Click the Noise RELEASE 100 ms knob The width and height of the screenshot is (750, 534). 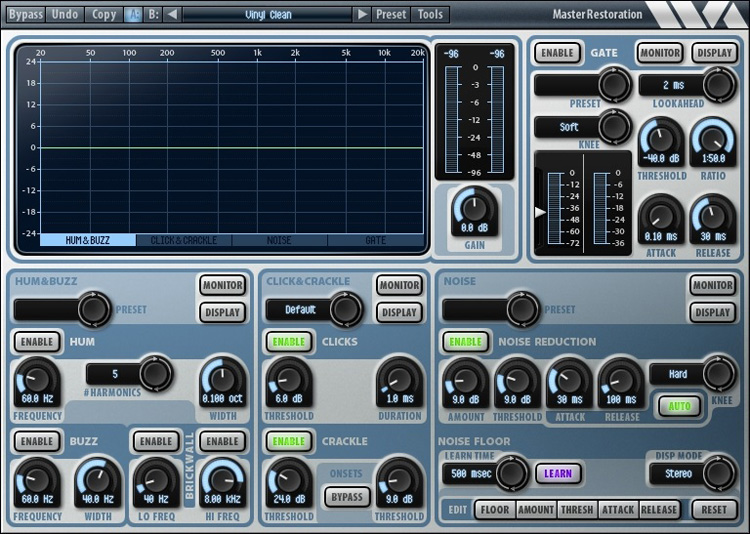[621, 383]
